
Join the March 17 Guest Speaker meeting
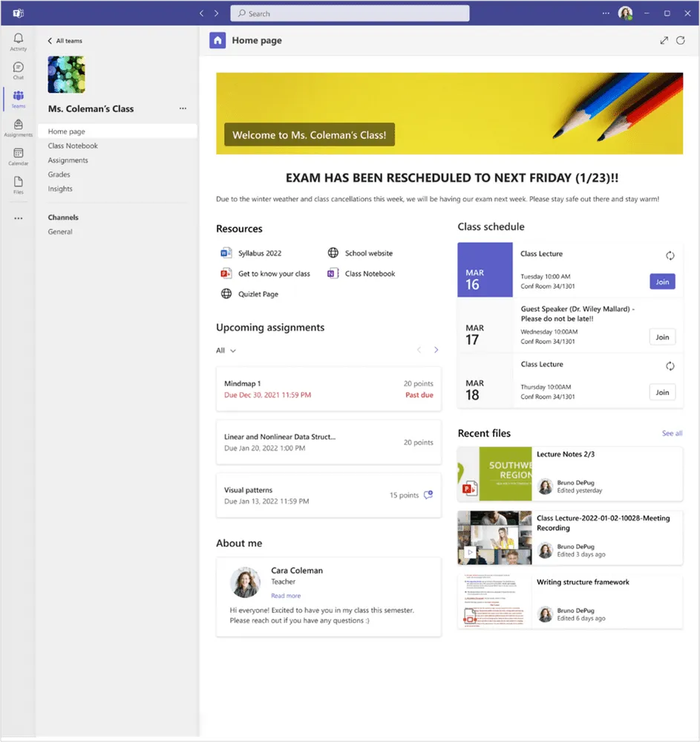tap(661, 336)
